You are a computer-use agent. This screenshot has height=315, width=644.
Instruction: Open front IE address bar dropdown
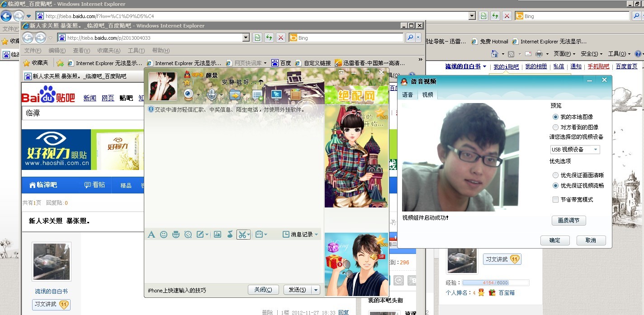[x=246, y=38]
